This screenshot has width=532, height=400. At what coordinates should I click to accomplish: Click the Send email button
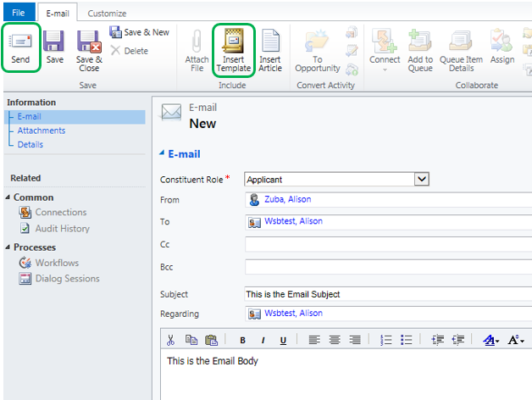tap(20, 48)
